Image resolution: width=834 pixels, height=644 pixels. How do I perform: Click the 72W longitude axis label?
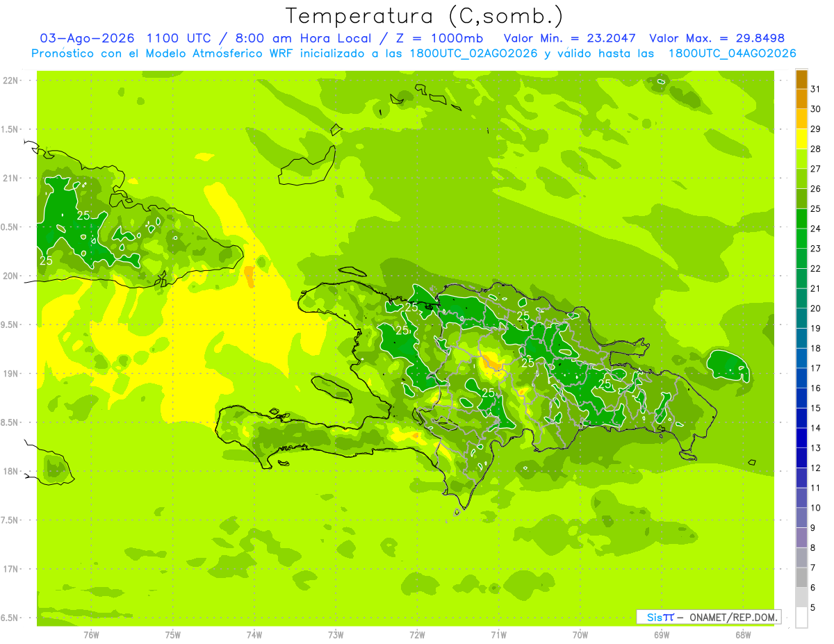pyautogui.click(x=417, y=634)
